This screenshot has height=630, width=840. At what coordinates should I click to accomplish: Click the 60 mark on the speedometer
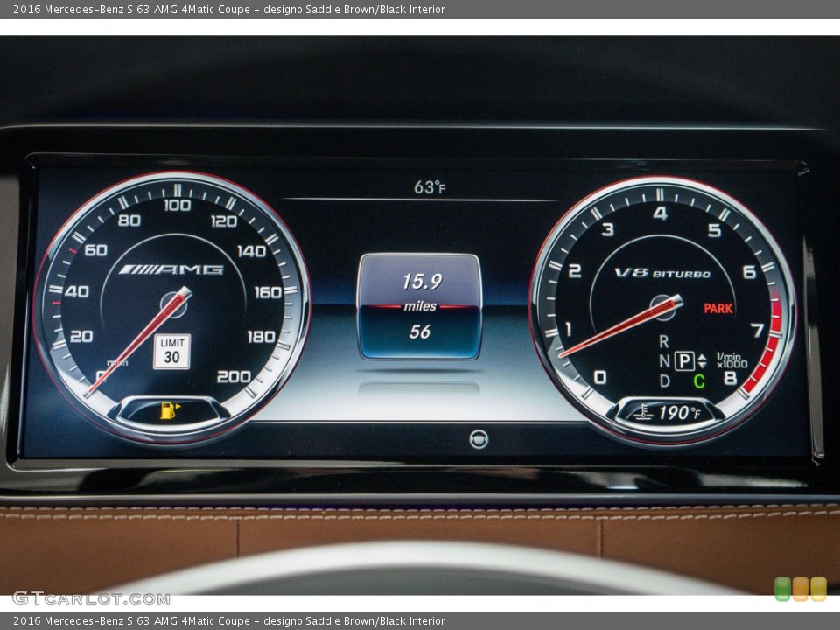pyautogui.click(x=95, y=250)
